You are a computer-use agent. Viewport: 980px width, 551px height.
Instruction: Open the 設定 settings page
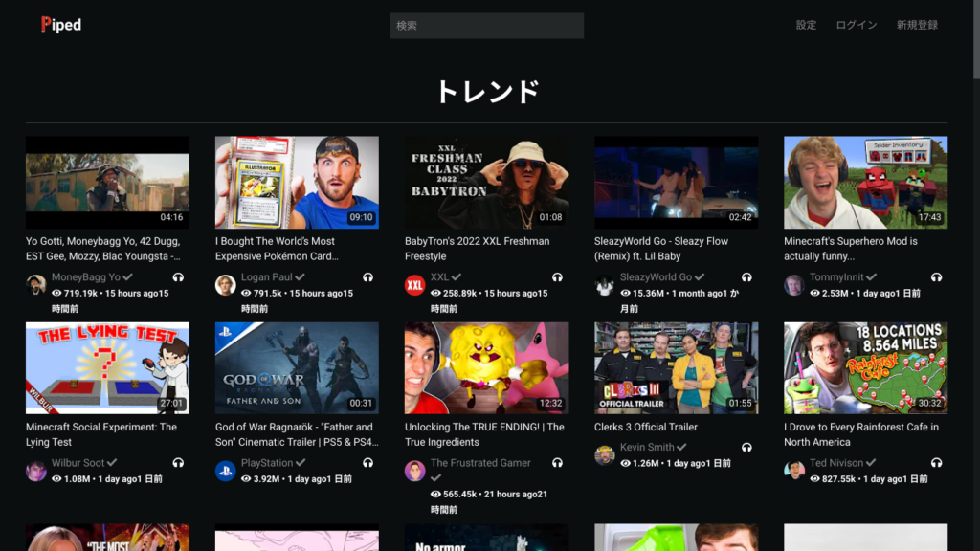(806, 25)
